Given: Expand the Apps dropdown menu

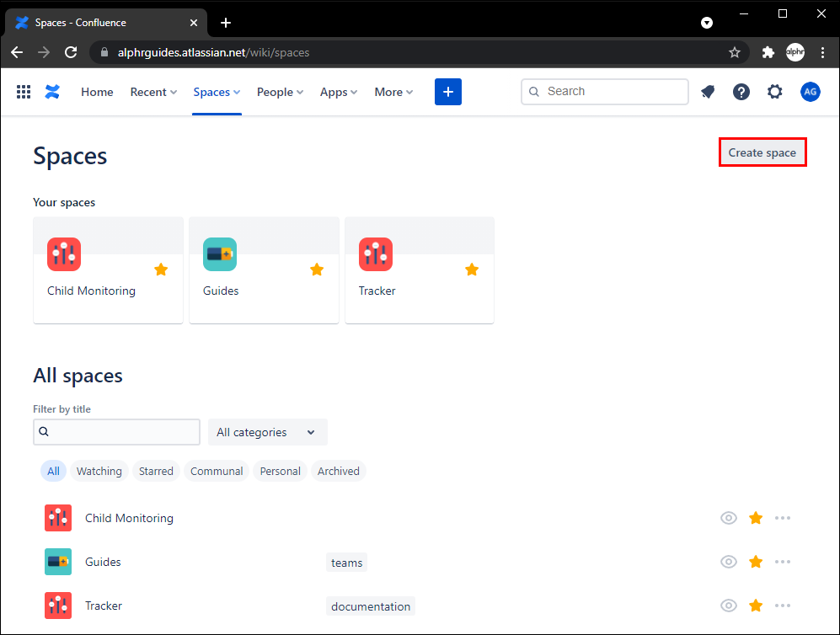Looking at the screenshot, I should tap(339, 92).
